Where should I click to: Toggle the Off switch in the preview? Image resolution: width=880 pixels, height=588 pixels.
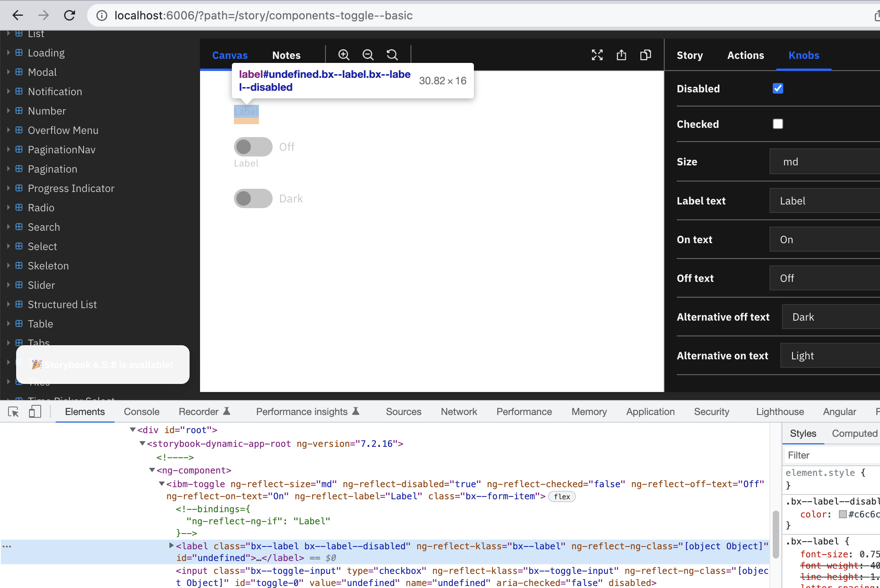coord(253,147)
